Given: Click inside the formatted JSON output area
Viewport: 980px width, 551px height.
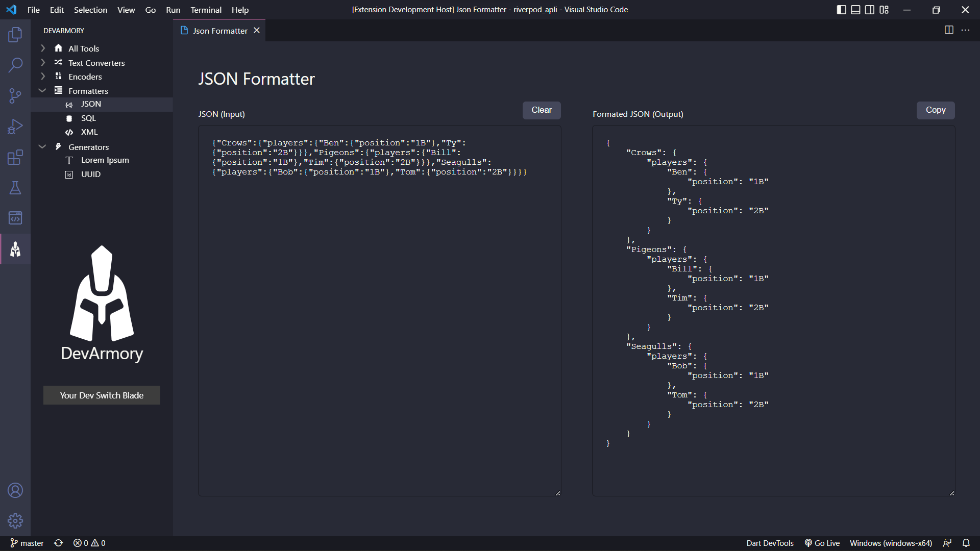Looking at the screenshot, I should (x=774, y=311).
